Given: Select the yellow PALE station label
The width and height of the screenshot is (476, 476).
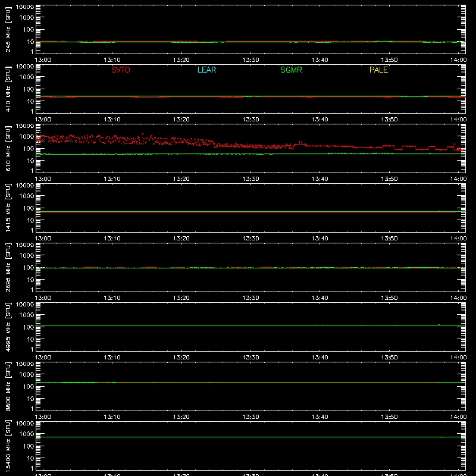Looking at the screenshot, I should [x=378, y=70].
